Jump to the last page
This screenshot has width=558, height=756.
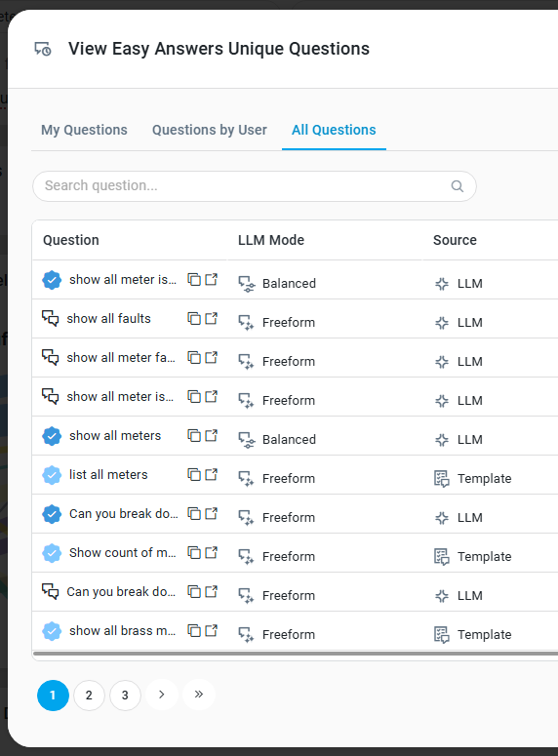coord(199,695)
